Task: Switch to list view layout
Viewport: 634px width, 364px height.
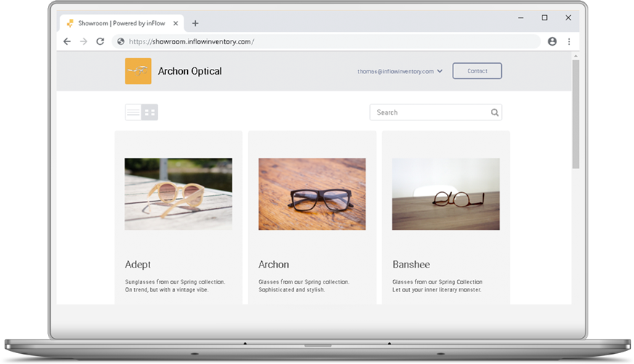Action: pos(133,112)
